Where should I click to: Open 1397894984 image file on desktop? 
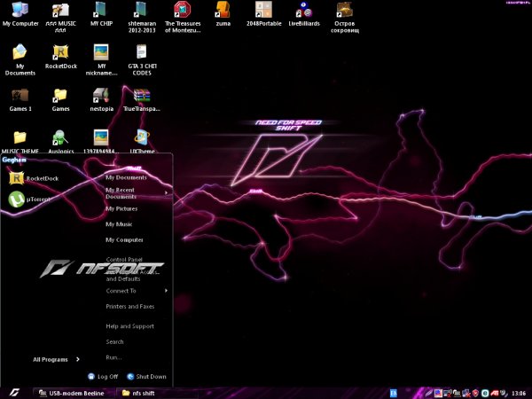coord(101,141)
